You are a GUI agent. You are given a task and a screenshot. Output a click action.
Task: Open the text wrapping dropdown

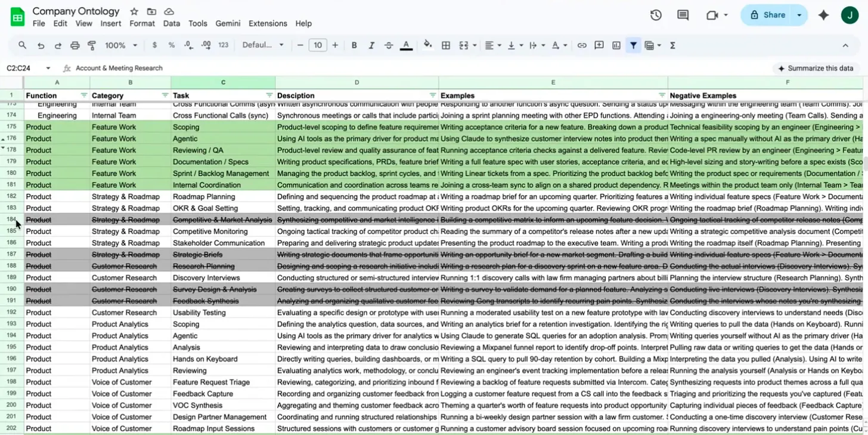tap(537, 45)
